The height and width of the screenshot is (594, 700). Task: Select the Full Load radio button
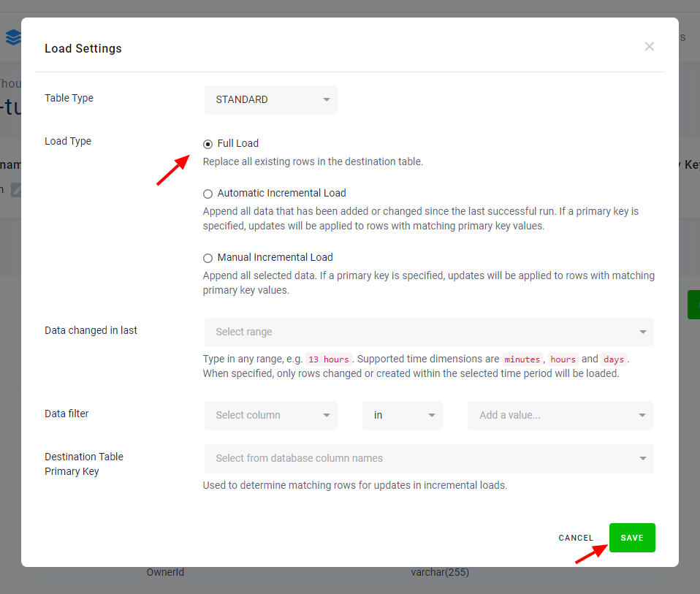(x=208, y=144)
